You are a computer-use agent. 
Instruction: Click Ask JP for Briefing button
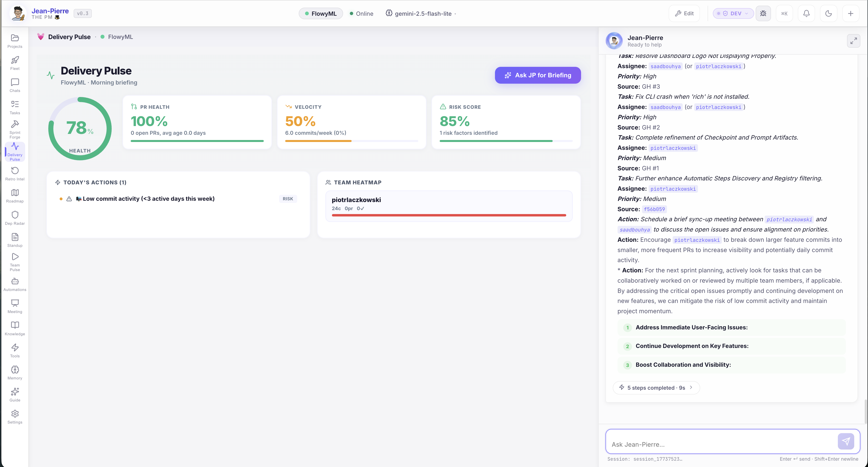pyautogui.click(x=538, y=75)
